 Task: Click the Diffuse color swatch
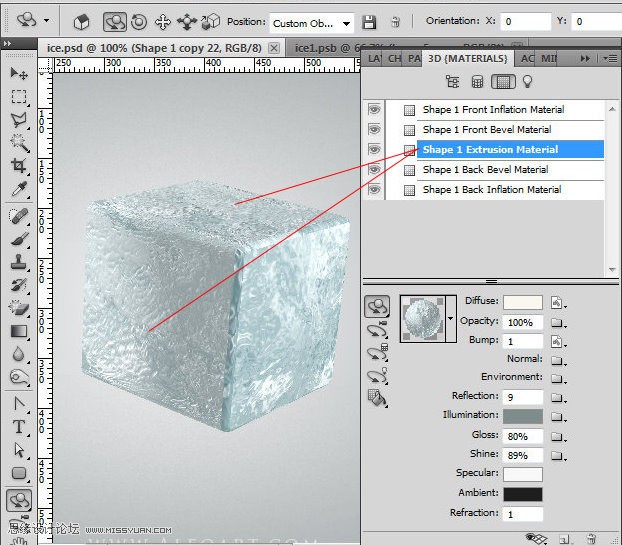click(x=523, y=303)
